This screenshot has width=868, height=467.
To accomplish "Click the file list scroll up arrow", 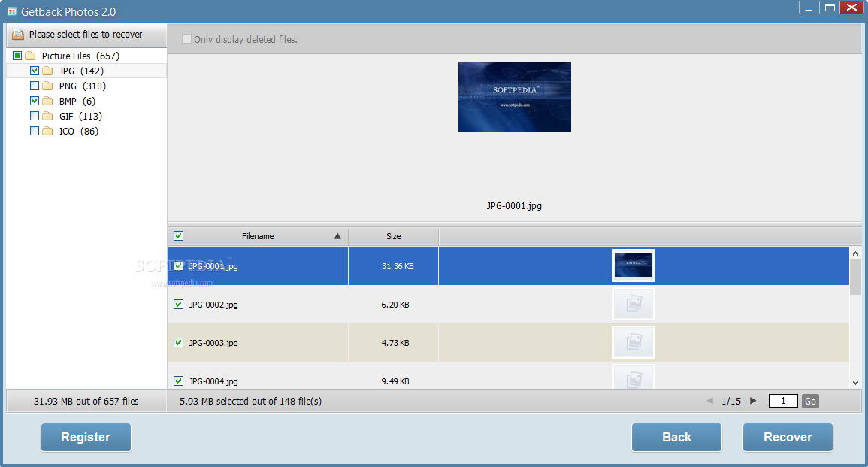I will [855, 253].
